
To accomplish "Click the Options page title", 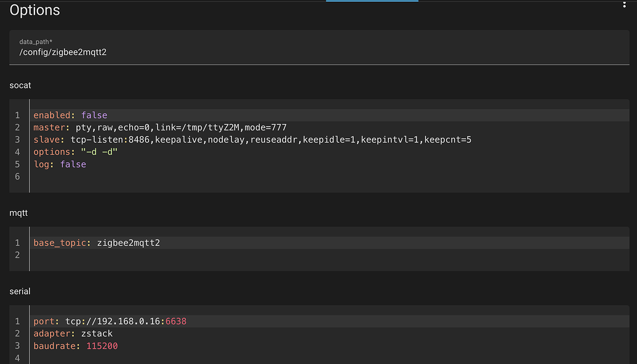I will click(34, 10).
